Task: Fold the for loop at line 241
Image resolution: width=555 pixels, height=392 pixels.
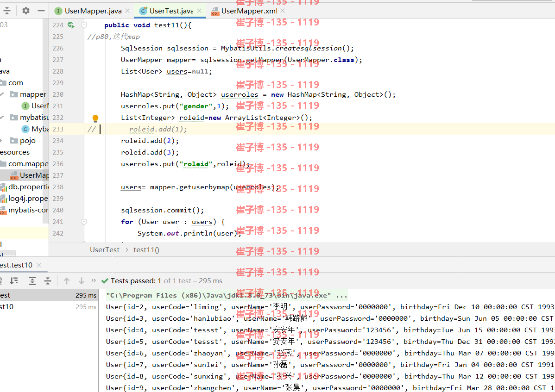Action: 84,222
